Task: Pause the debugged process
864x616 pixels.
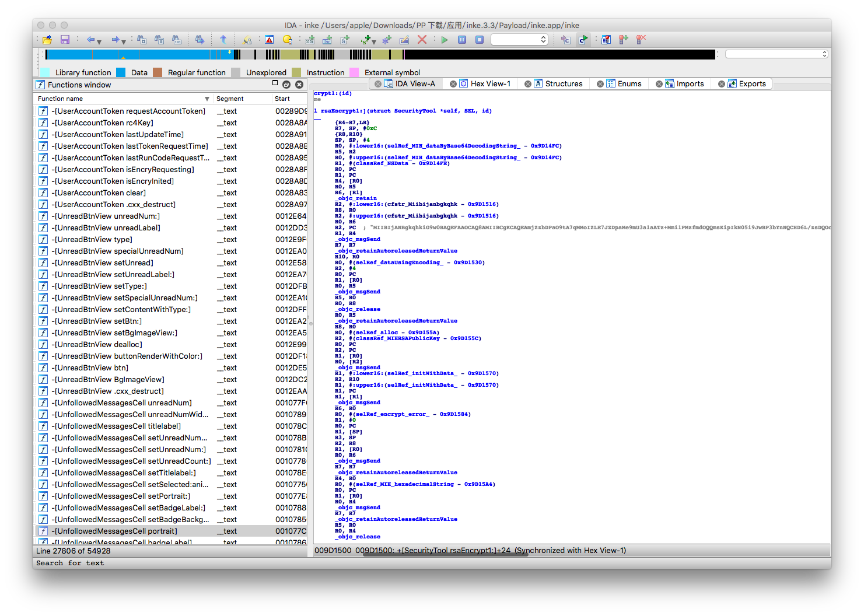Action: [462, 40]
